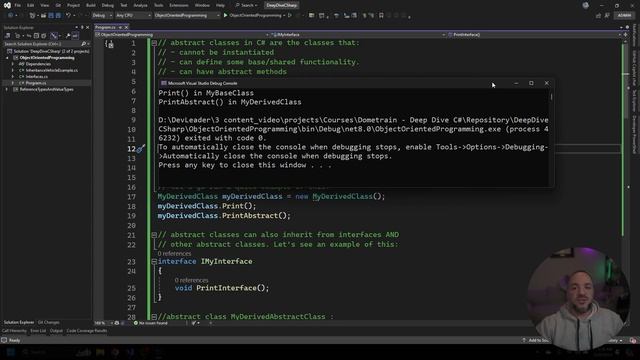Click Properties wrench icon in Solution Explorer
This screenshot has width=640, height=360.
[x=68, y=36]
